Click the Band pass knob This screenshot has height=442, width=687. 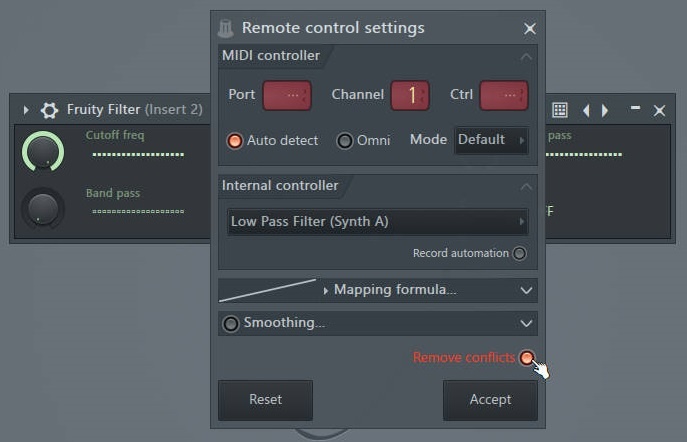43,209
